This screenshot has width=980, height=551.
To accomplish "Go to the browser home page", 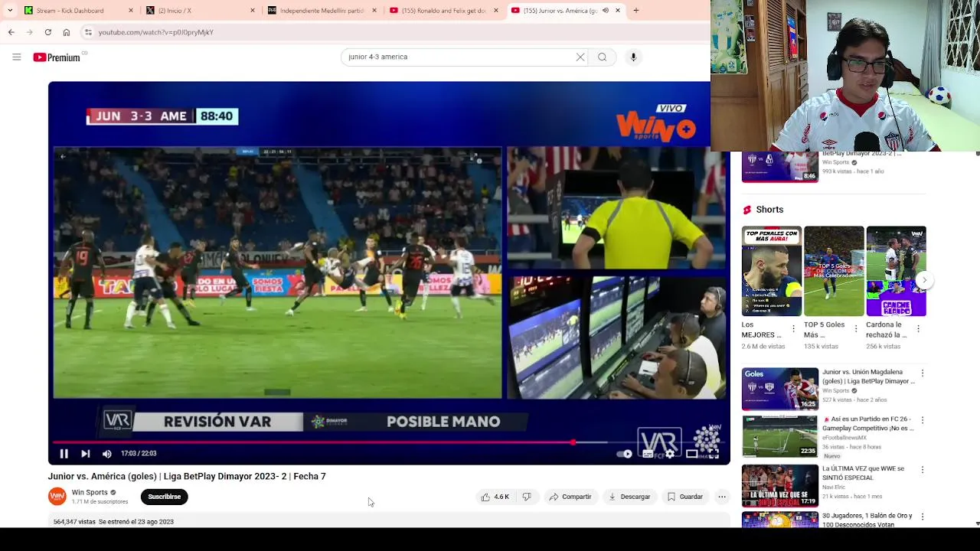I will (x=67, y=32).
